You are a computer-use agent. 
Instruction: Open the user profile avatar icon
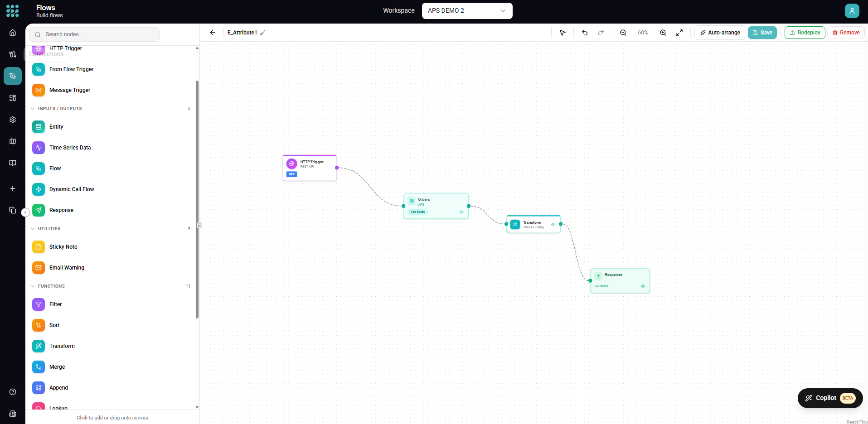(852, 11)
